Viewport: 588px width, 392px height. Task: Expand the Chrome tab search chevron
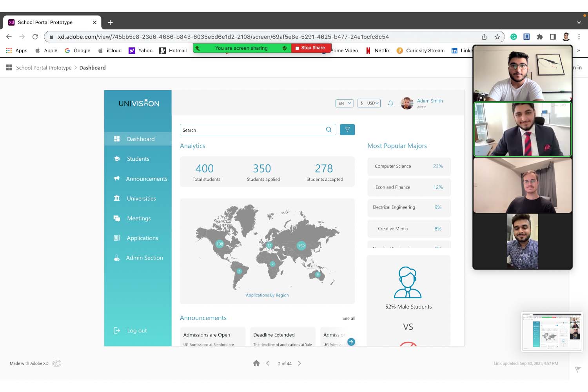[579, 23]
